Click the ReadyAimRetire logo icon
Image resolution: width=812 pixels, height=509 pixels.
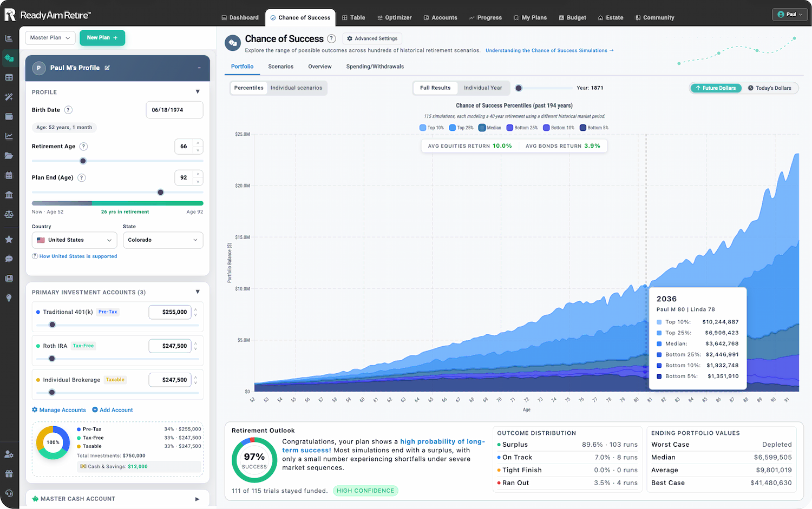10,15
